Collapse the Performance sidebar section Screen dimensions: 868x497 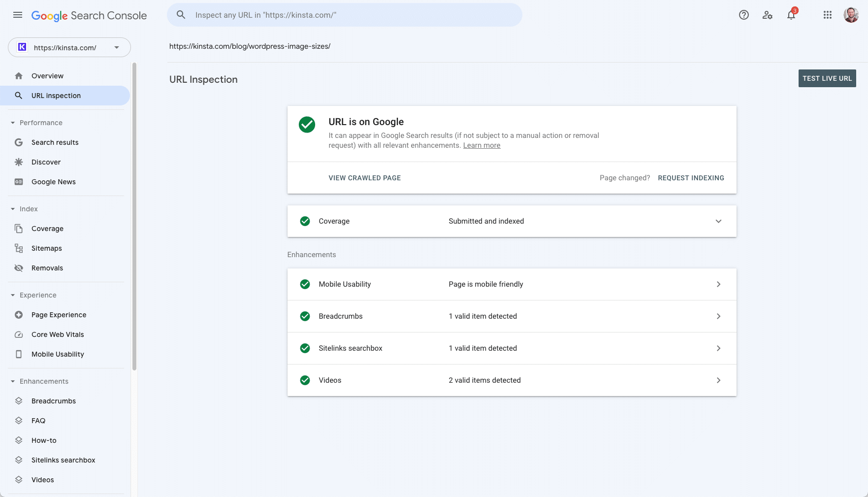coord(13,123)
